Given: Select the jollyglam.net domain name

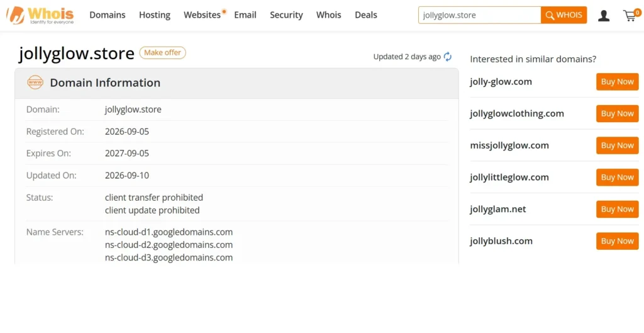Looking at the screenshot, I should (x=498, y=209).
